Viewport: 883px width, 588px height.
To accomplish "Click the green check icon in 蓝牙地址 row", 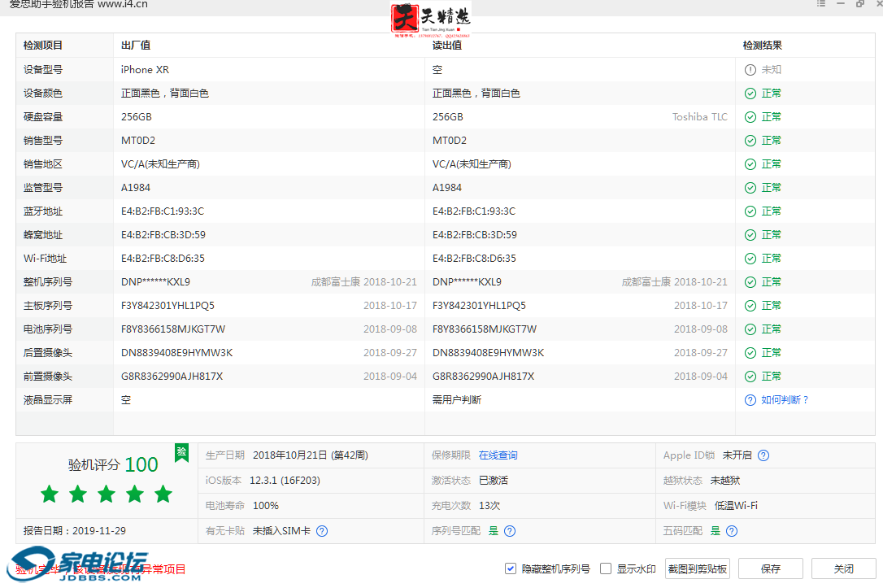I will [750, 211].
